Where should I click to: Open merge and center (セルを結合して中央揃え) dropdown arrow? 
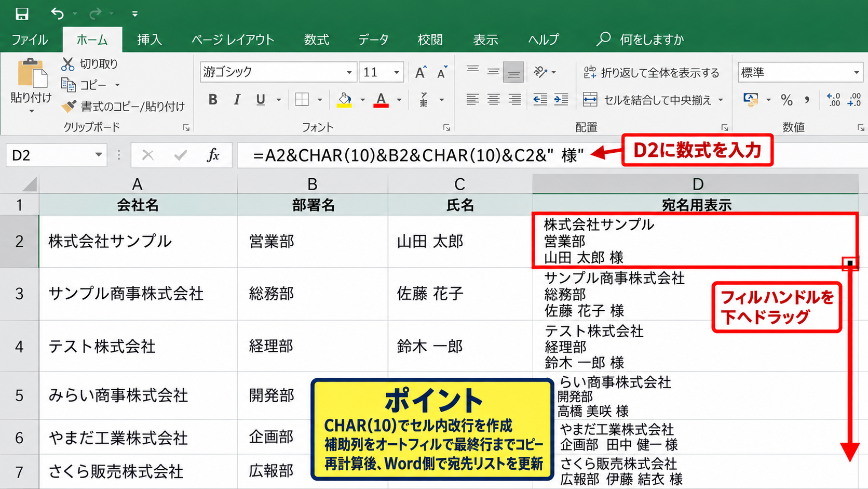721,100
